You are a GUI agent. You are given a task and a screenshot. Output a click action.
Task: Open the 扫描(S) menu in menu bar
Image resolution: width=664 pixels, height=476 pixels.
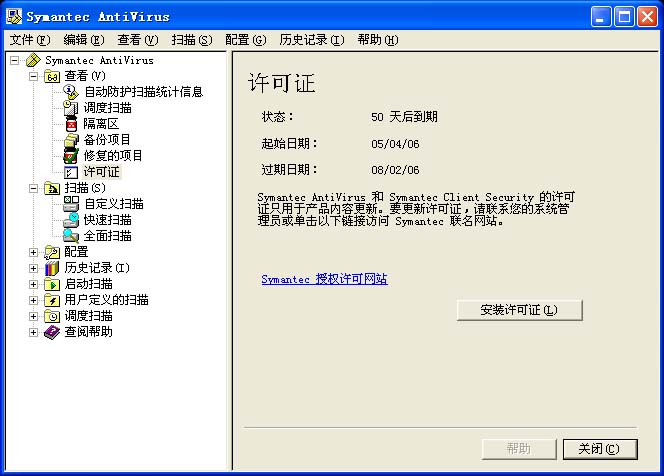pyautogui.click(x=192, y=40)
